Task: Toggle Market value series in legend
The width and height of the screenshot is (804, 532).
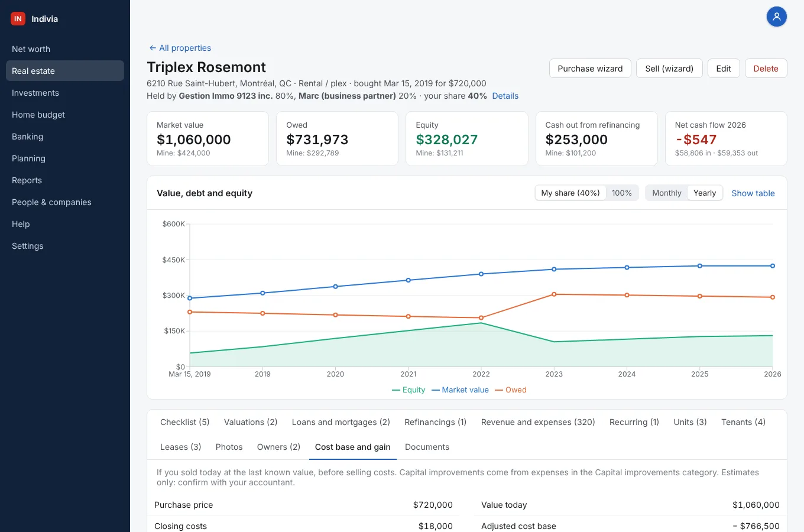Action: [460, 390]
